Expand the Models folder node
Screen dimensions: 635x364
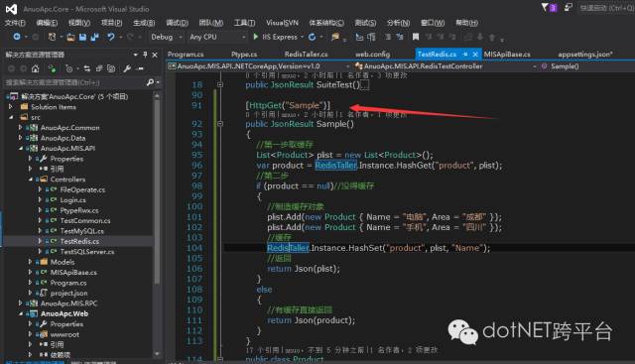pyautogui.click(x=31, y=262)
